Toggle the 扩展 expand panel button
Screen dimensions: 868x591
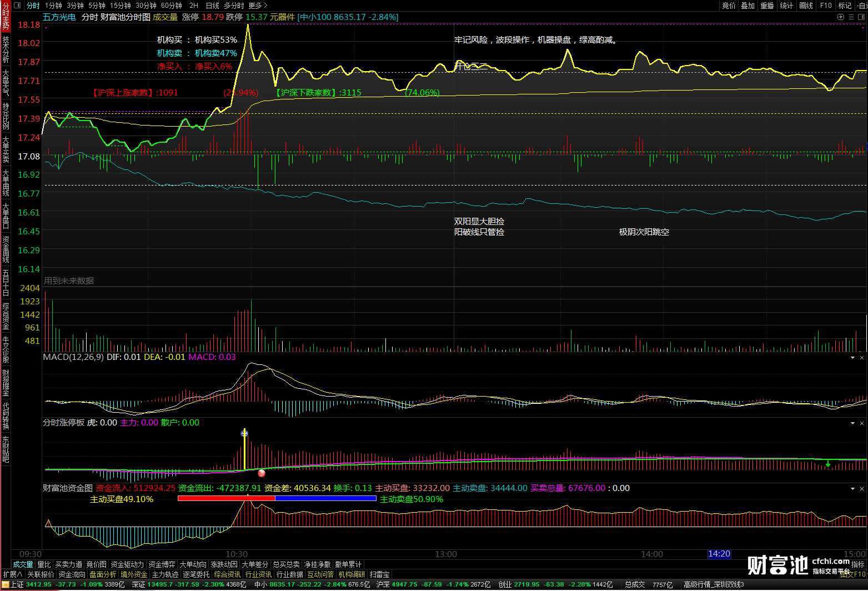tap(12, 574)
